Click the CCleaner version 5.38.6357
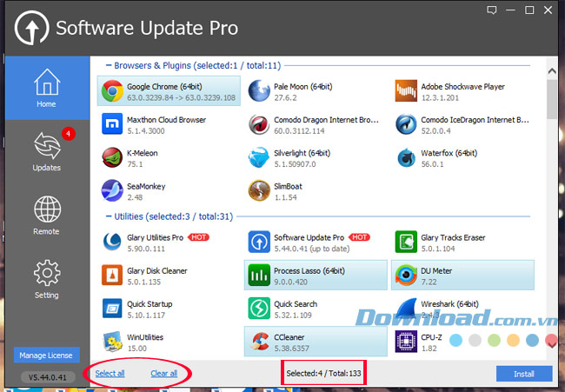Image resolution: width=565 pixels, height=392 pixels. 291,349
